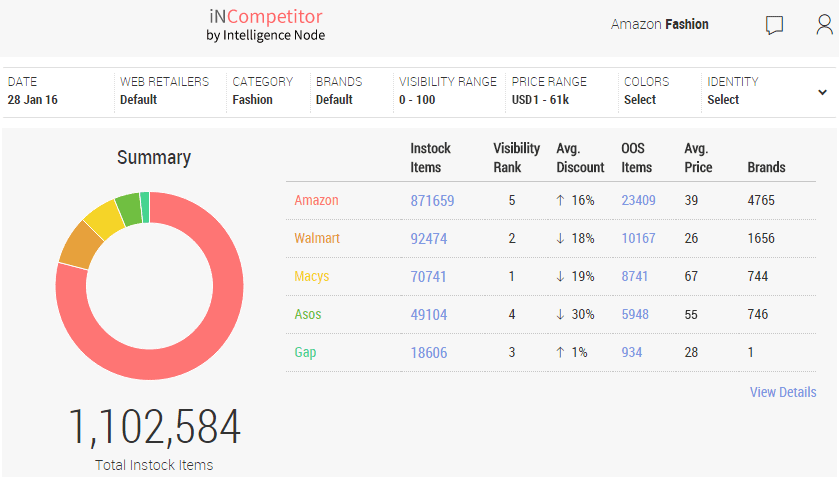Viewport: 839px width, 477px height.
Task: Click the Asos retailer name
Action: tap(308, 315)
